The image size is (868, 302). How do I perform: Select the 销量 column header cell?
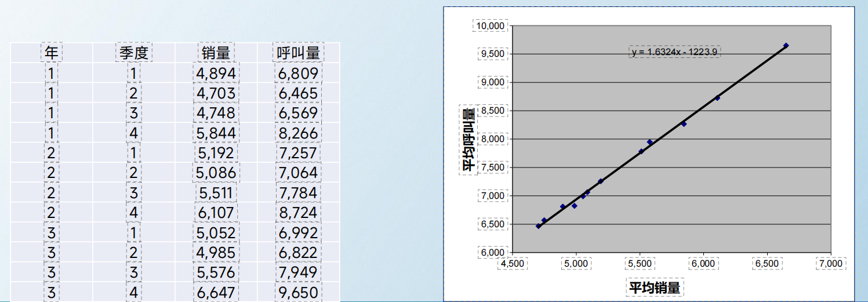point(216,53)
